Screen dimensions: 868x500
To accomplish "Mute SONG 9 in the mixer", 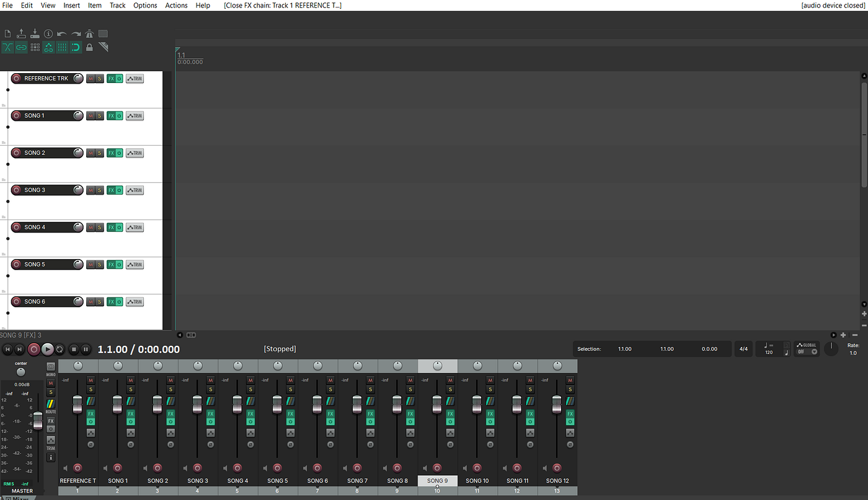I will pos(450,380).
